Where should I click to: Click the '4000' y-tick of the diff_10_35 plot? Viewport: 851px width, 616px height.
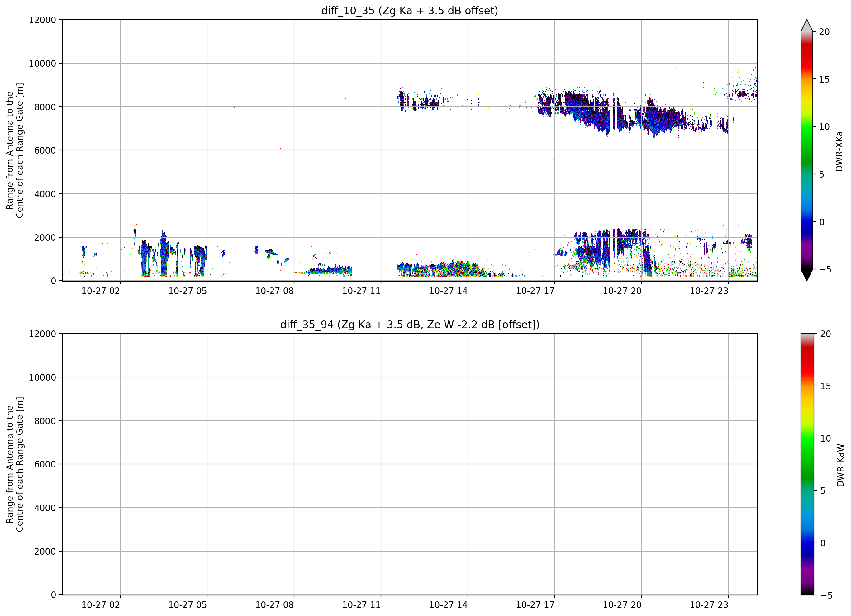click(x=45, y=194)
